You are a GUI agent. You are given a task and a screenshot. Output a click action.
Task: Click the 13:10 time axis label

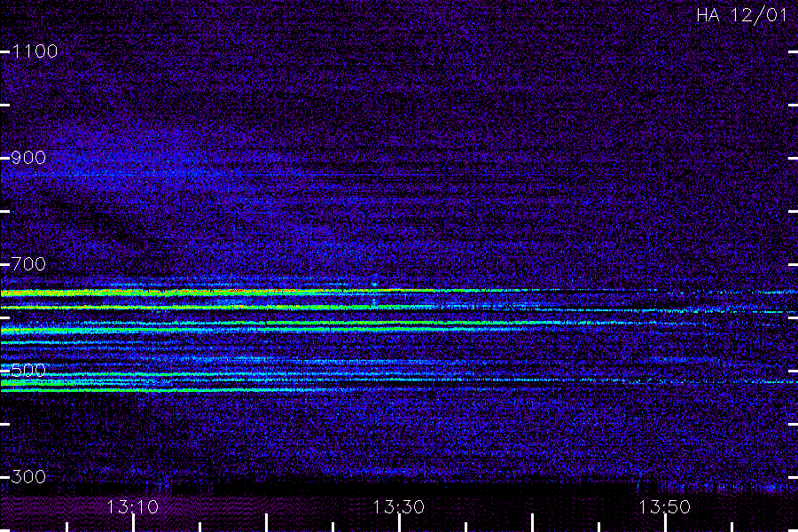[x=132, y=507]
